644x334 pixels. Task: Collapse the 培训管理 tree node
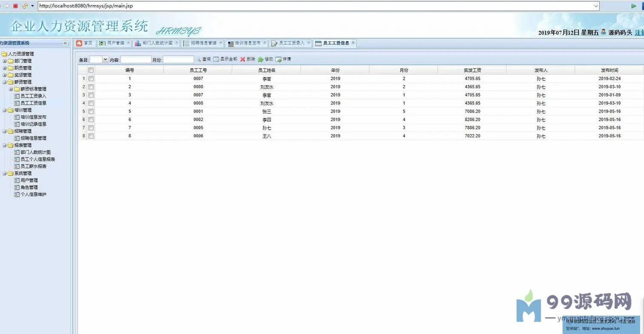point(5,110)
